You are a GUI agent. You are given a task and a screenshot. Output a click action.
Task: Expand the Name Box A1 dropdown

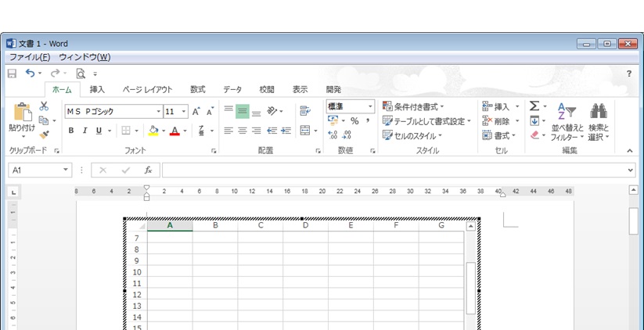point(65,170)
